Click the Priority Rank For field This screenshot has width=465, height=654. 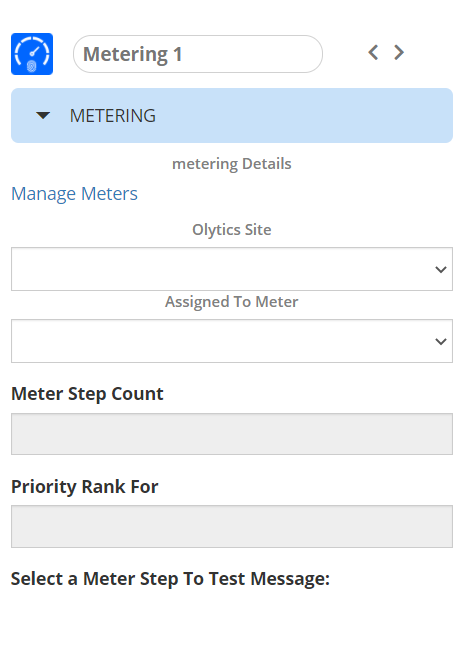click(x=232, y=526)
